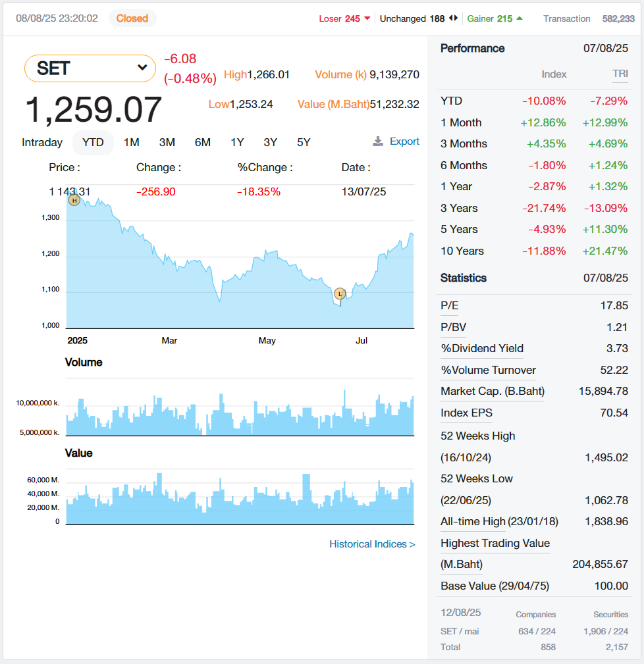
Task: Select the 1Y chart range
Action: point(237,142)
